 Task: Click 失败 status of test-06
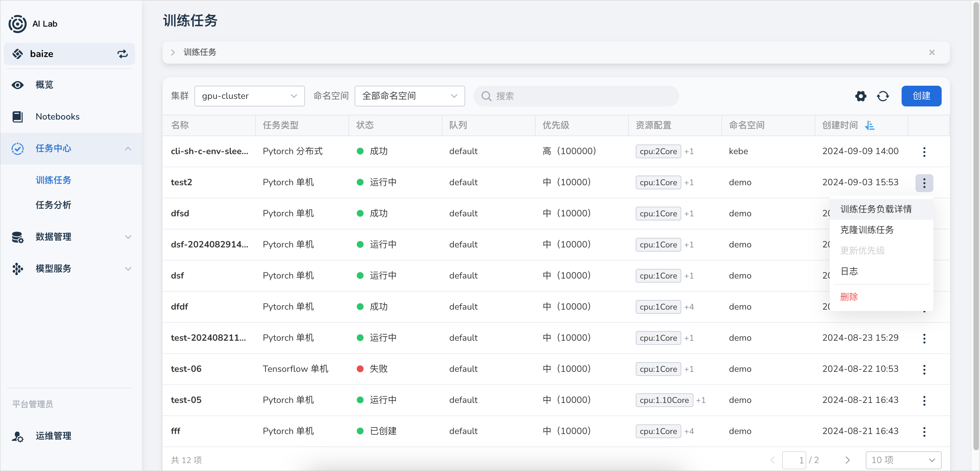378,369
